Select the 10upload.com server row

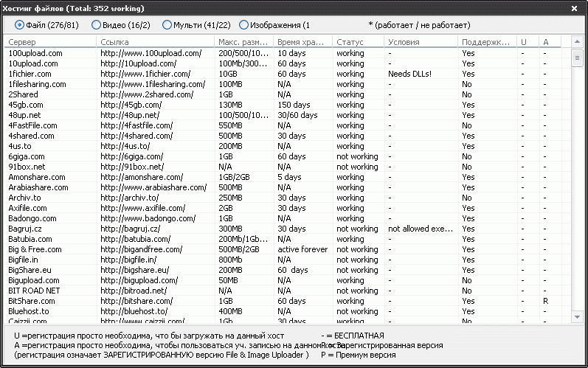tap(283, 63)
